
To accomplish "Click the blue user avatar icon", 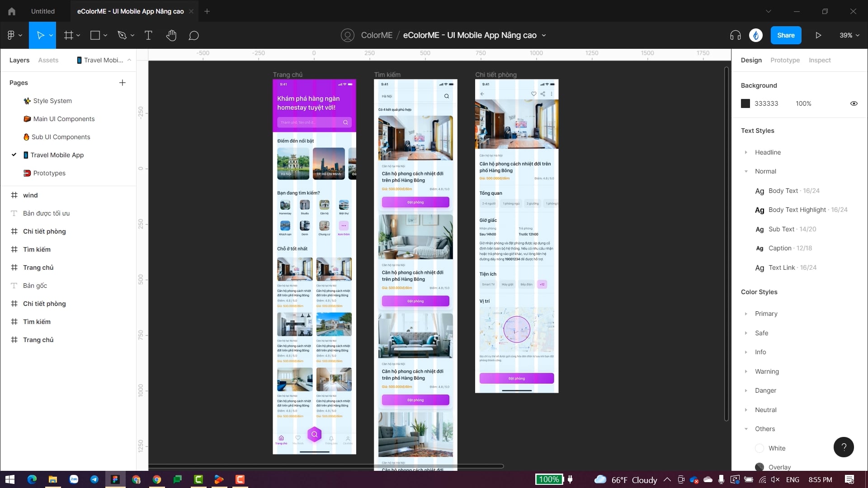I will [756, 35].
